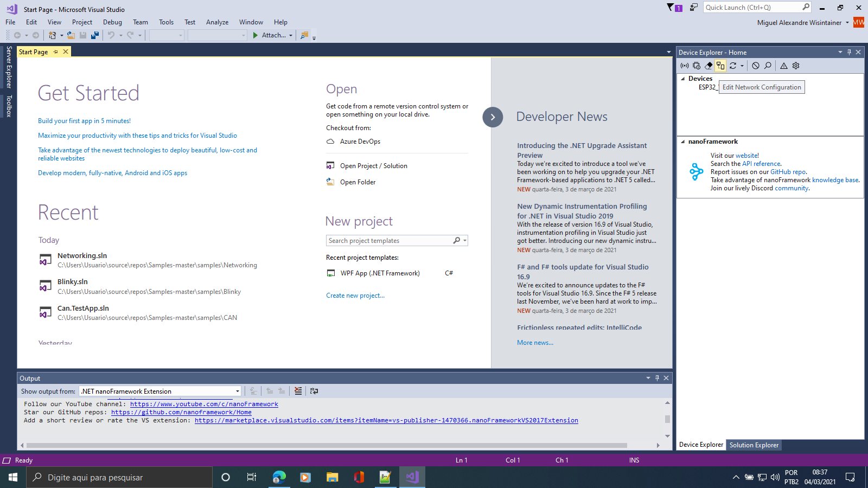Viewport: 868px width, 488px height.
Task: Click the Attach green play icon
Action: 256,35
